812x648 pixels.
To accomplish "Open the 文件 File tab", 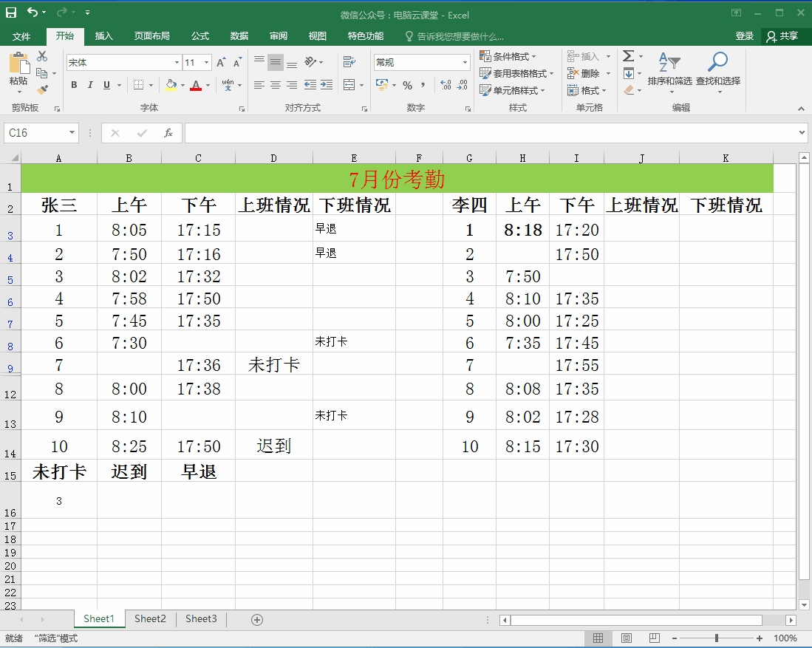I will click(21, 36).
